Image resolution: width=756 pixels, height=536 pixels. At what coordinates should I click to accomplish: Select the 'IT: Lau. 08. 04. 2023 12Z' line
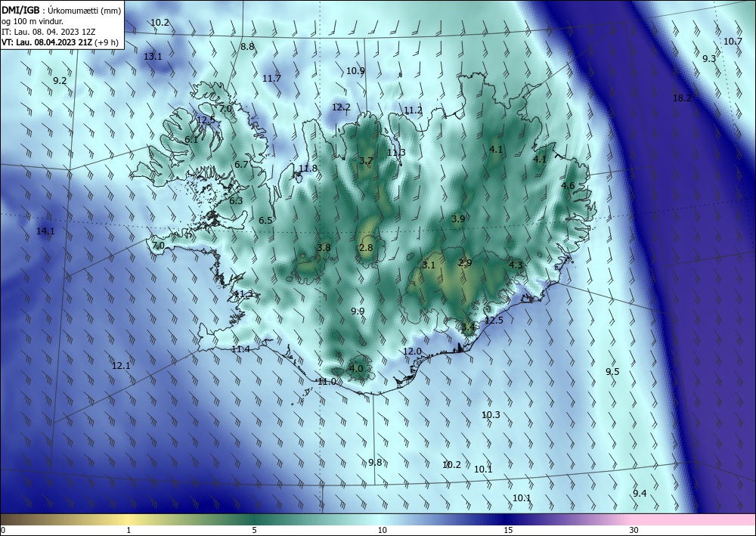(x=48, y=32)
